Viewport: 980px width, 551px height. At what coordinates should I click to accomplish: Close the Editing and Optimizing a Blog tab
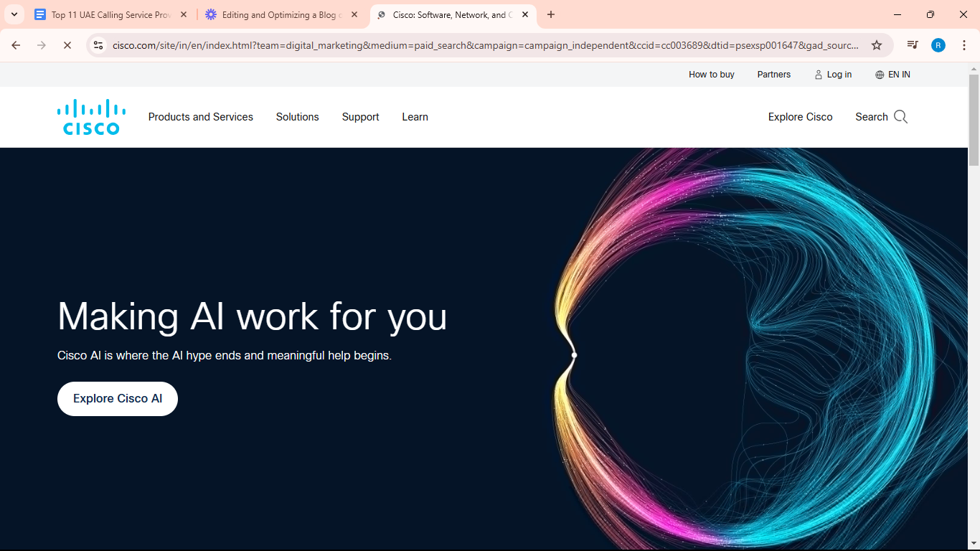(354, 14)
